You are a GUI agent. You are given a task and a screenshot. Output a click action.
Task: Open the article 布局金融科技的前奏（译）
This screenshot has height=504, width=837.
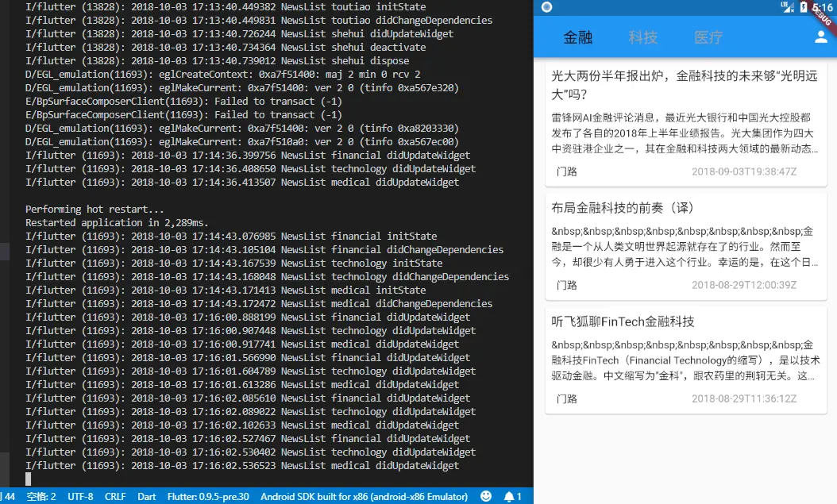pos(685,247)
